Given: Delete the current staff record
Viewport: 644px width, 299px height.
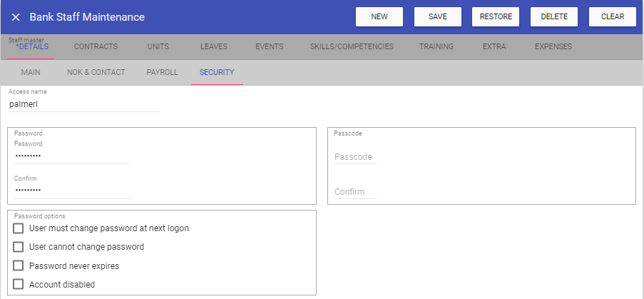Looking at the screenshot, I should tap(554, 17).
